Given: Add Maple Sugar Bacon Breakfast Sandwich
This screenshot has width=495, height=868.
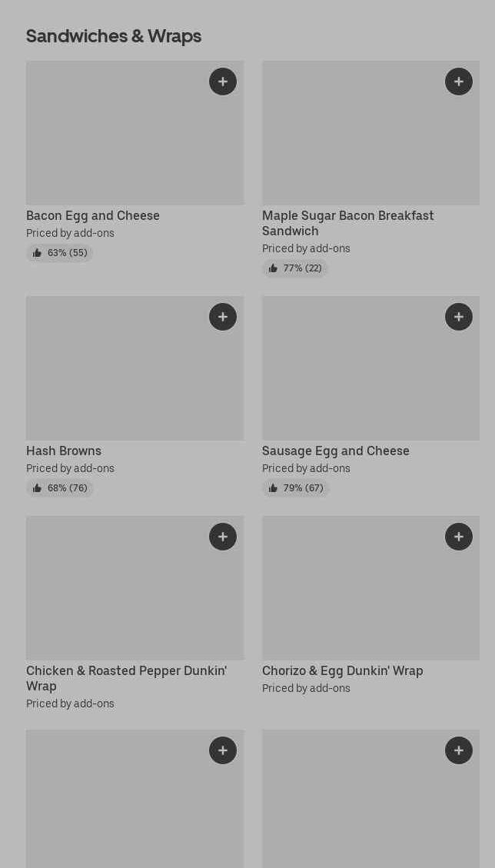Looking at the screenshot, I should point(459,81).
